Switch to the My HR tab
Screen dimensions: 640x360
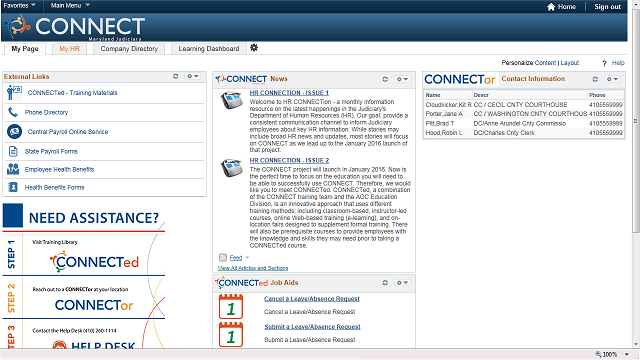pyautogui.click(x=69, y=49)
